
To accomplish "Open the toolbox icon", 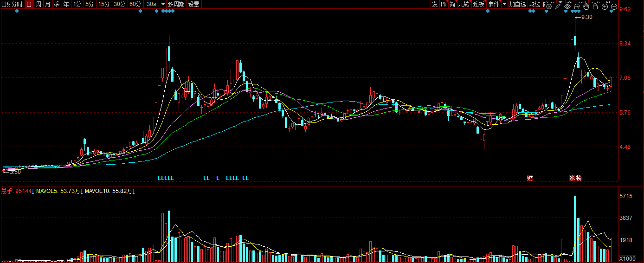I will pos(577,6).
